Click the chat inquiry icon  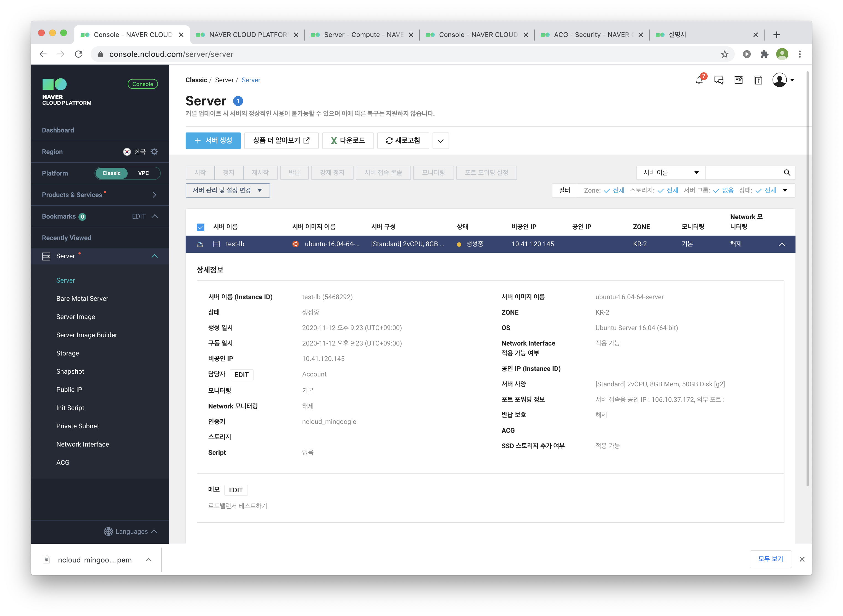719,80
